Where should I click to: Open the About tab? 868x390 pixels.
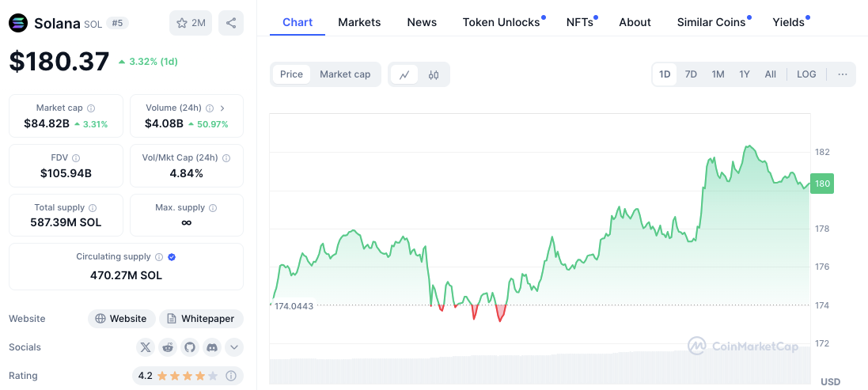(x=635, y=23)
